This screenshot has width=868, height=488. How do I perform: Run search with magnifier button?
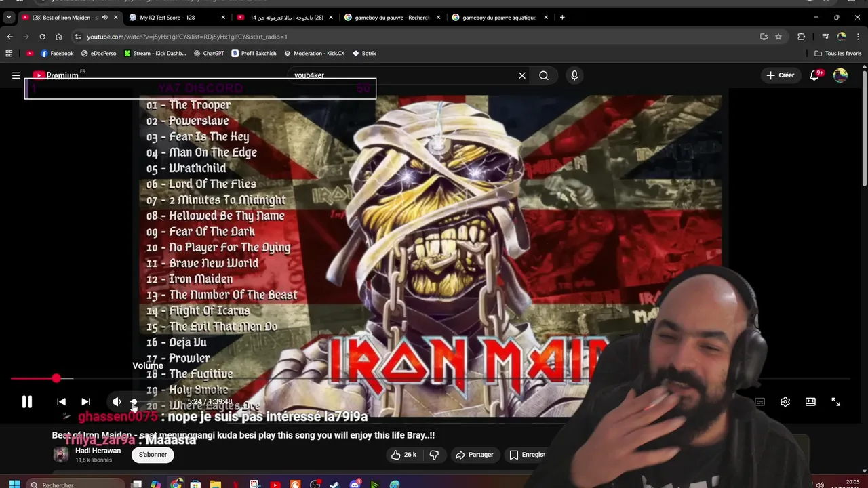544,75
